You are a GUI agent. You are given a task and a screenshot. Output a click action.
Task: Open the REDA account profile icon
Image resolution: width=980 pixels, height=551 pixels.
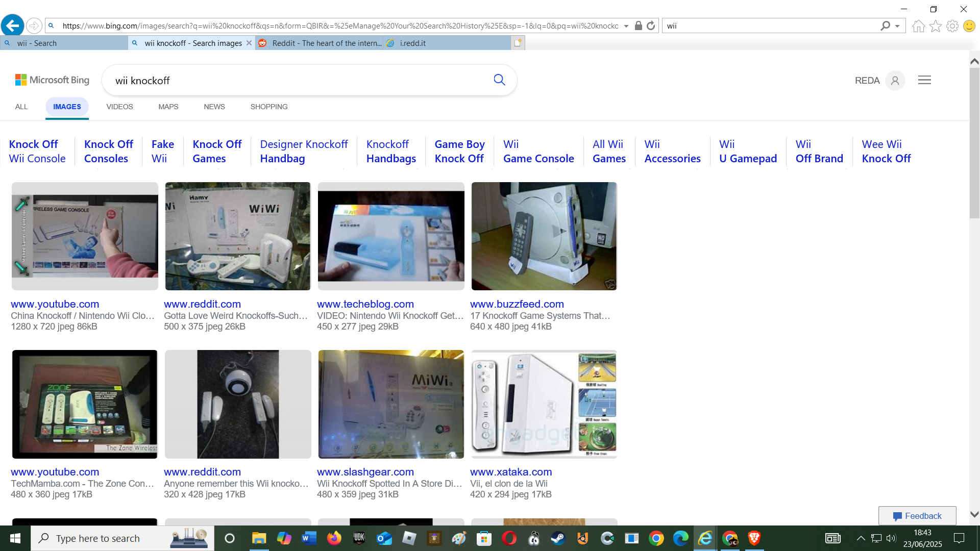point(895,80)
